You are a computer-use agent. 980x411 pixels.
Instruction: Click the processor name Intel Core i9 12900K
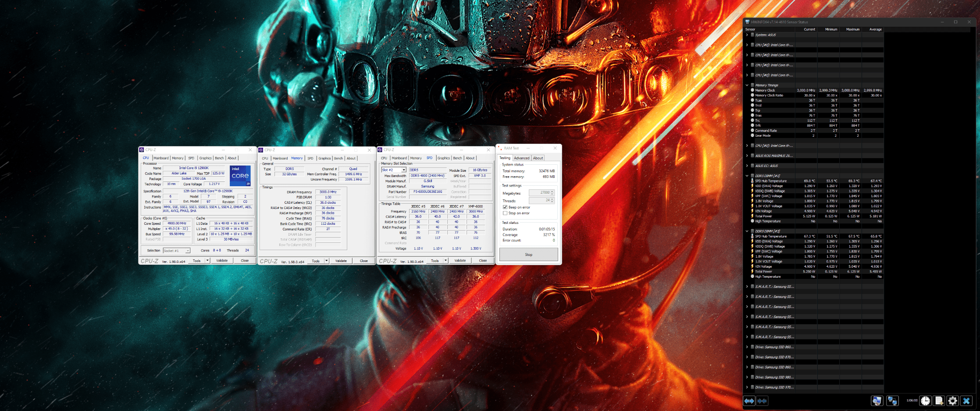coord(194,168)
